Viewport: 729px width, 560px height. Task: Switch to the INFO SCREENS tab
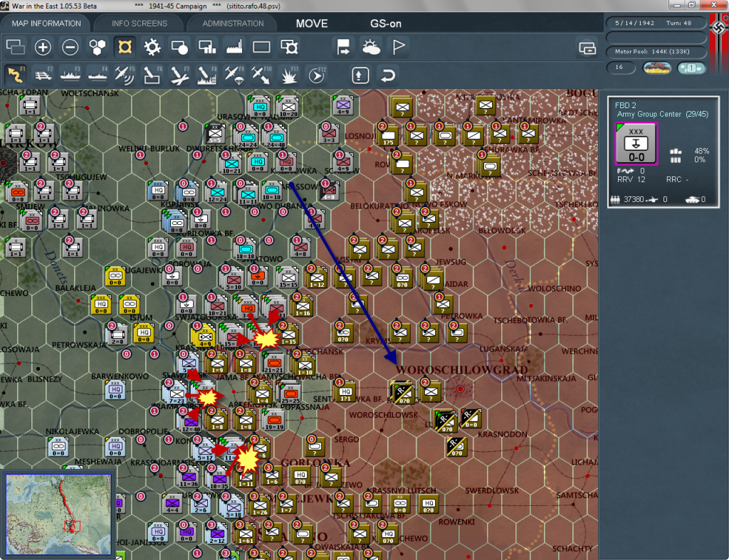(x=139, y=23)
